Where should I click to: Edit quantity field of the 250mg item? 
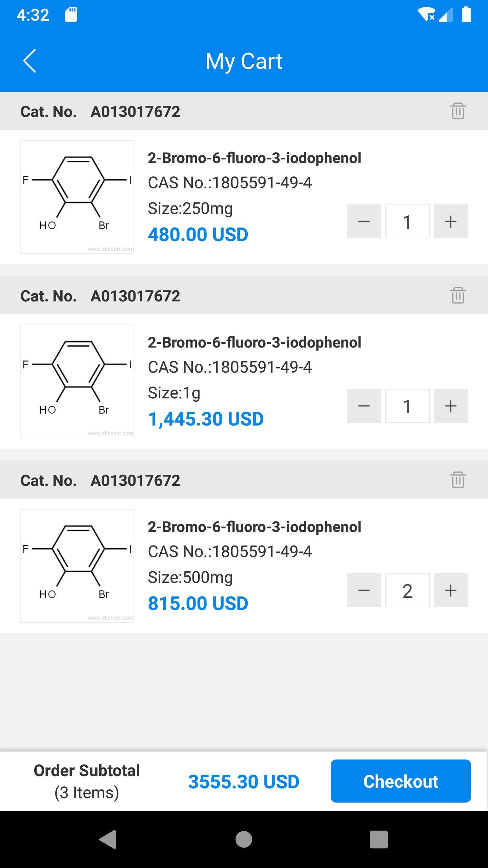pos(407,221)
